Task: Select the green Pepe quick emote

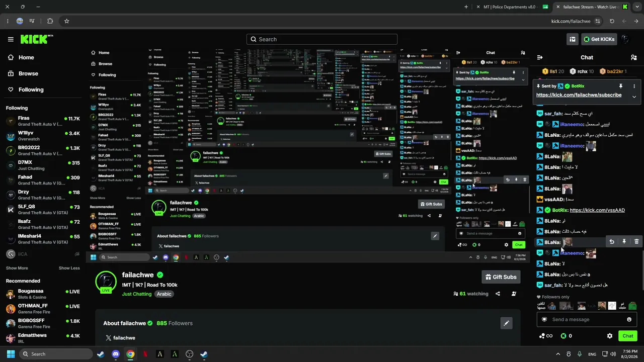Action: click(x=632, y=306)
